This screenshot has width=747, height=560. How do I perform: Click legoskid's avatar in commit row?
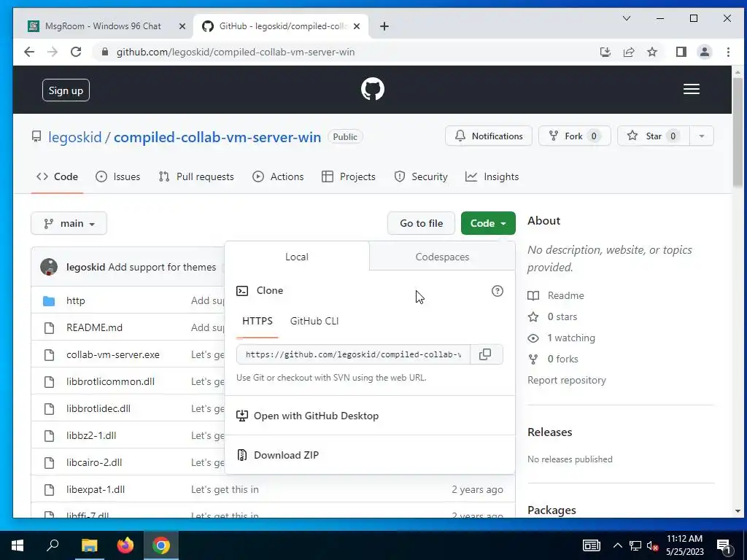point(49,267)
